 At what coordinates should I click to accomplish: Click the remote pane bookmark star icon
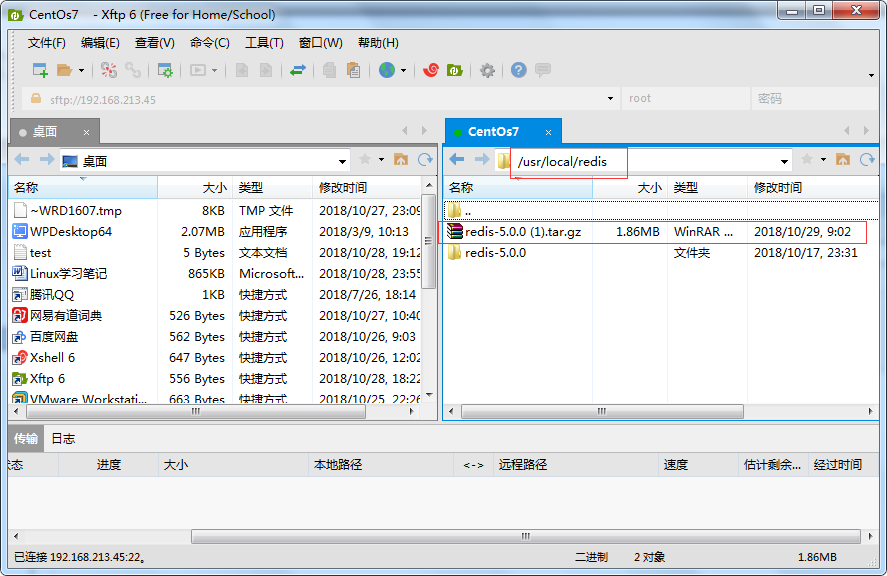point(807,160)
